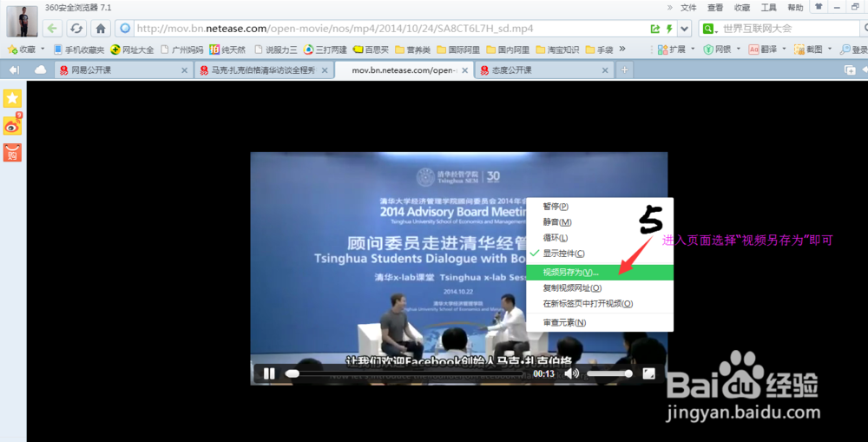Open the 淘宝知识 bookmark folder
Viewport: 868px width, 442px height.
pos(557,49)
